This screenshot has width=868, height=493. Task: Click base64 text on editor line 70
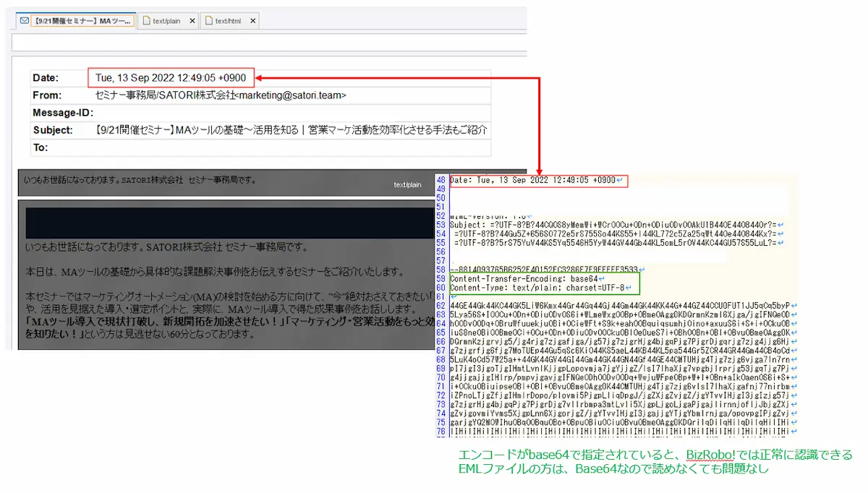point(619,378)
